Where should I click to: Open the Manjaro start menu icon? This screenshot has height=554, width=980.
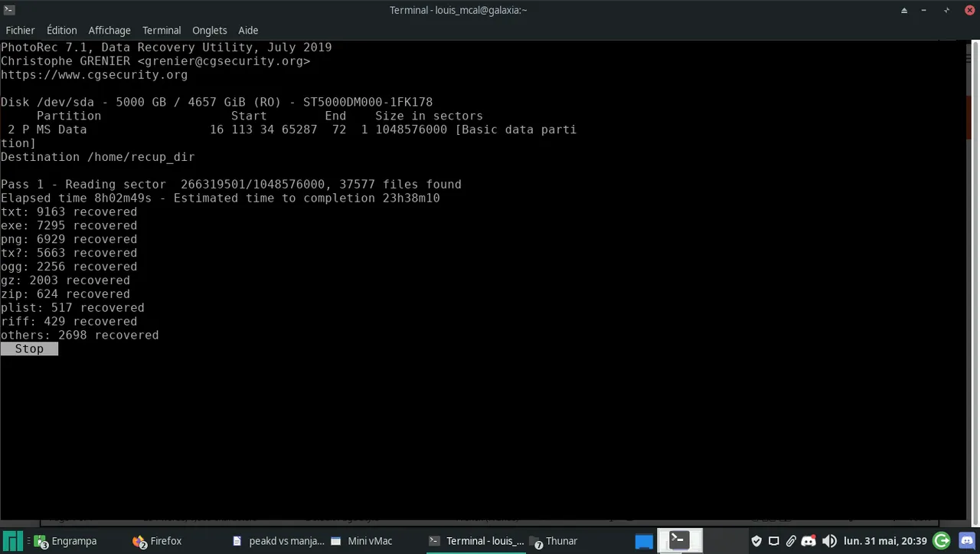tap(14, 540)
